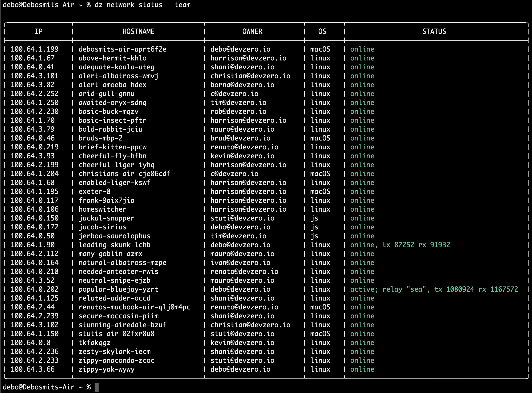Click hostname zesty-skylark-iecm
The image size is (532, 393).
114,351
